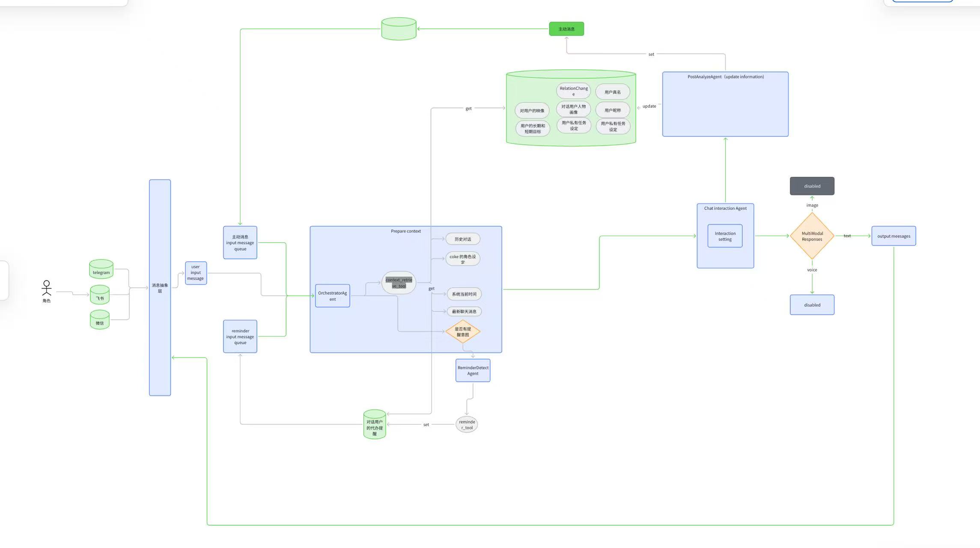980x548 pixels.
Task: Select the user input message box
Action: tap(196, 273)
